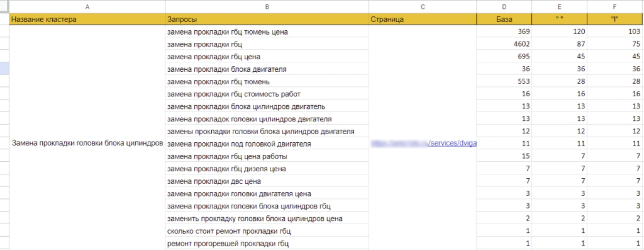The height and width of the screenshot is (250, 644).
Task: Select the query cell "замена прокладки гбц тюмень"
Action: tap(267, 81)
